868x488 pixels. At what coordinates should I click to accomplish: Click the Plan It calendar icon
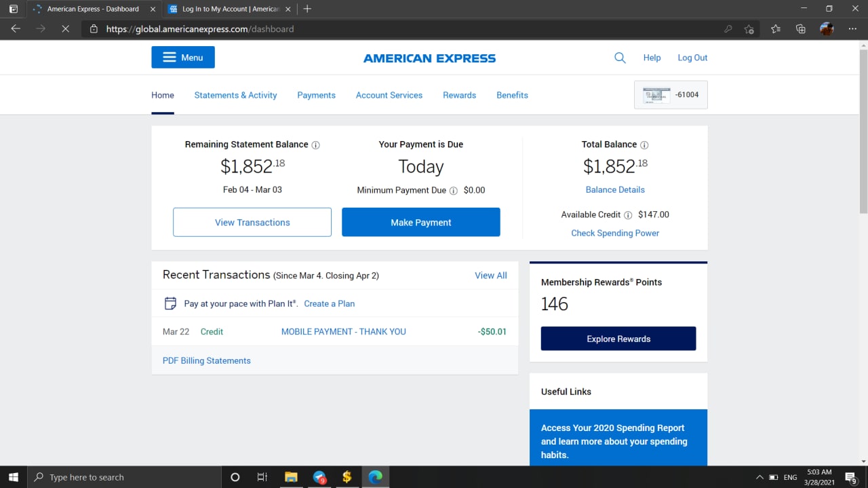coord(171,303)
